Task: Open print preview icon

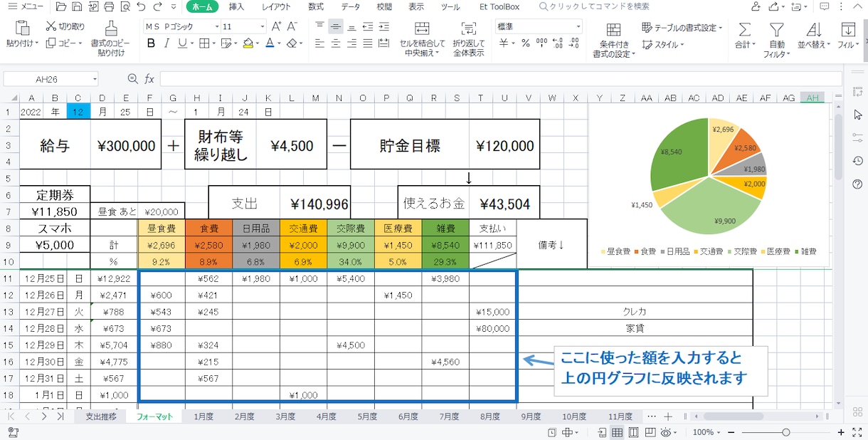Action: pyautogui.click(x=125, y=7)
